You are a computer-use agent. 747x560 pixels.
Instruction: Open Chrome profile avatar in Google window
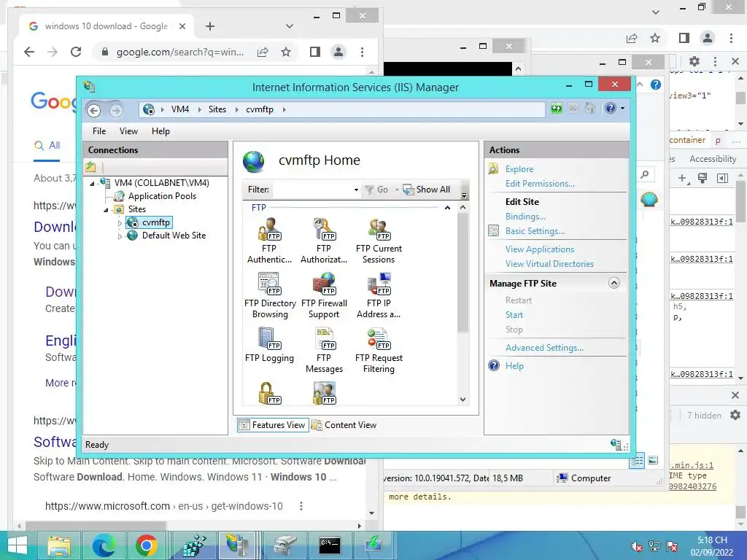click(338, 52)
